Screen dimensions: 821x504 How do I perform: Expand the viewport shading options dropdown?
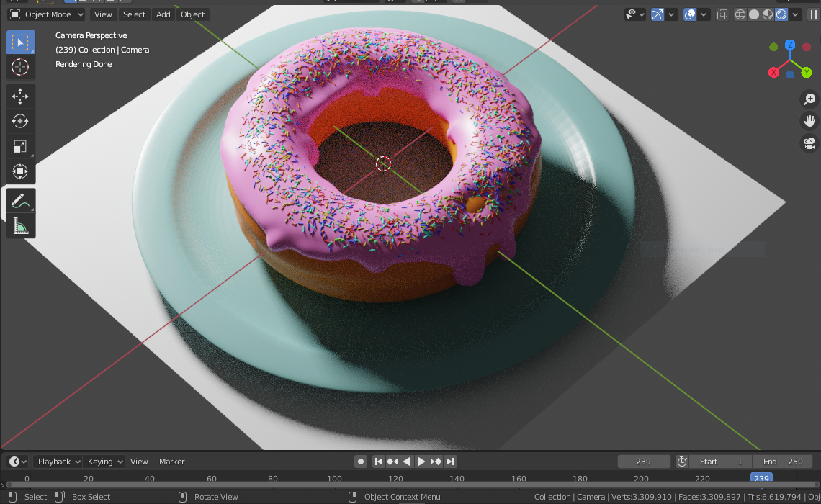796,14
